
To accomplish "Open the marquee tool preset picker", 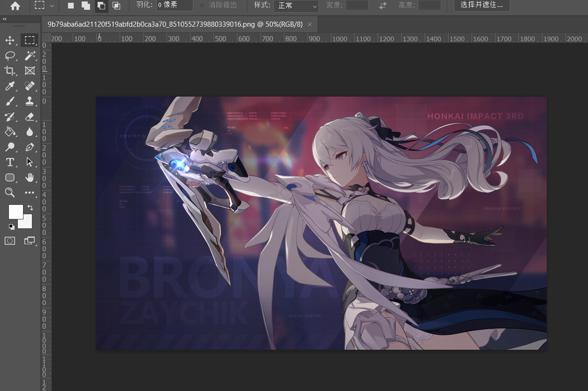I will (x=45, y=6).
